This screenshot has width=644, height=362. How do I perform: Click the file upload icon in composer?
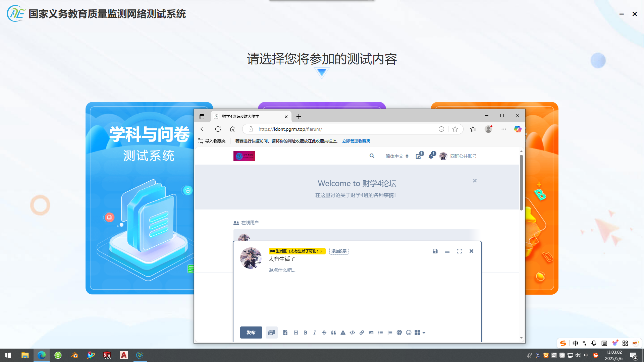(x=285, y=333)
